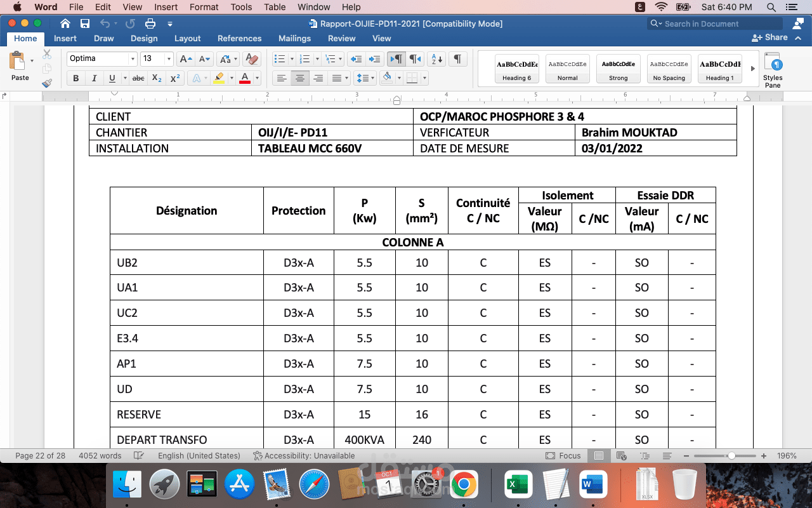This screenshot has width=812, height=508.
Task: Click the English (United States) language indicator
Action: (199, 456)
